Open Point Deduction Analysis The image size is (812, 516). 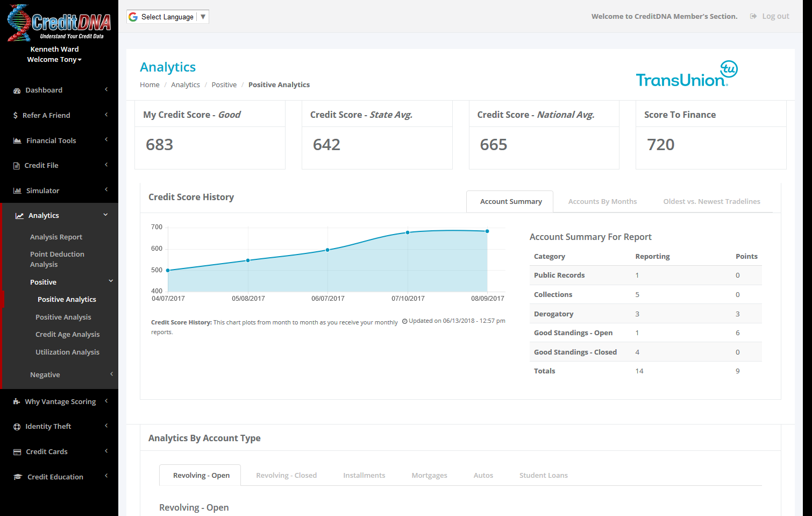57,259
